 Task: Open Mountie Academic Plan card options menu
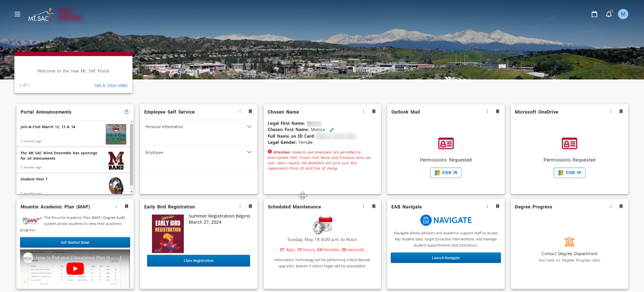click(x=116, y=207)
